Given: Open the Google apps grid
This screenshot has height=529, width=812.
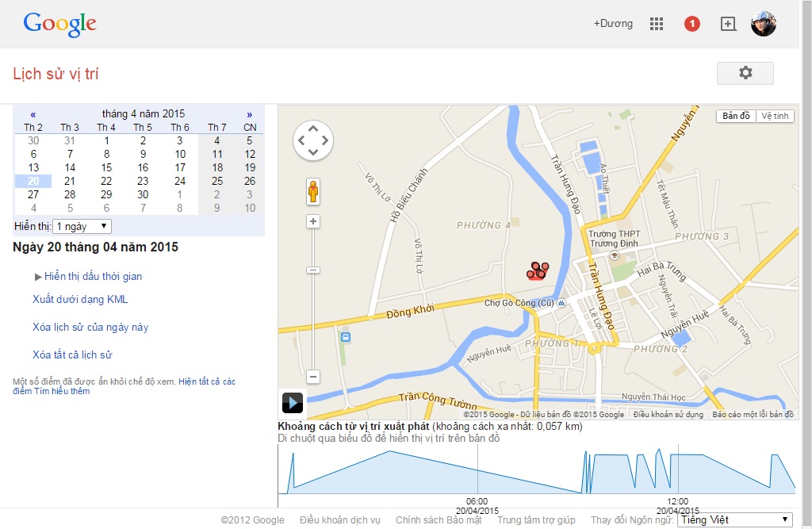Looking at the screenshot, I should (x=656, y=24).
